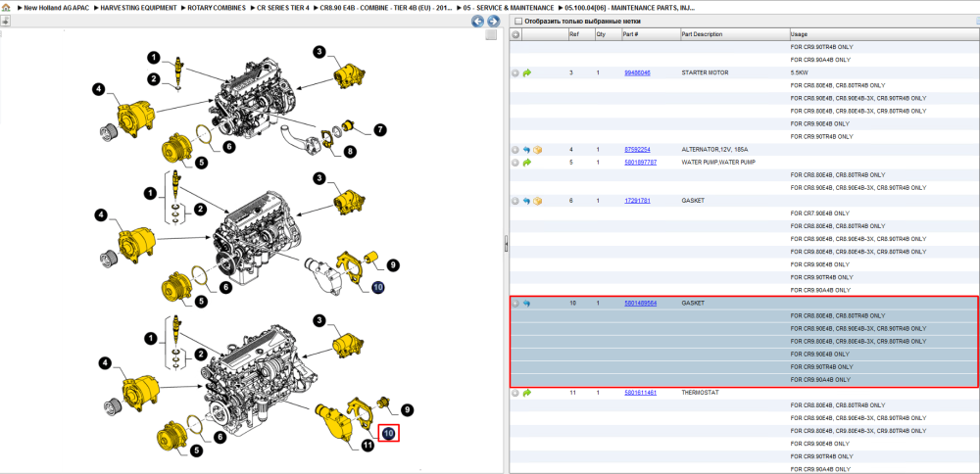Sort by the Qty column header
This screenshot has width=980, height=474.
608,34
